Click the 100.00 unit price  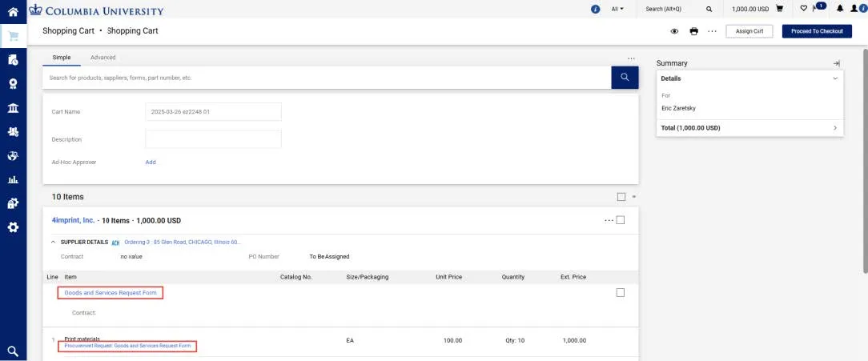453,340
